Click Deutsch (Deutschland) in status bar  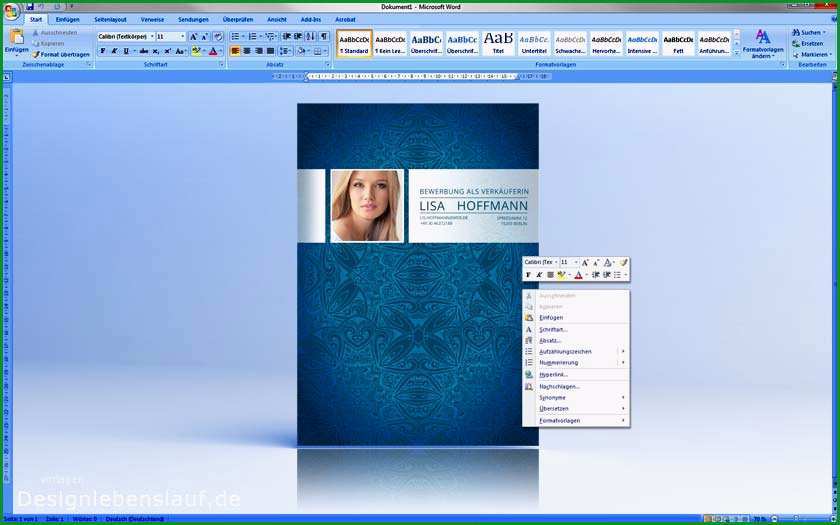134,519
